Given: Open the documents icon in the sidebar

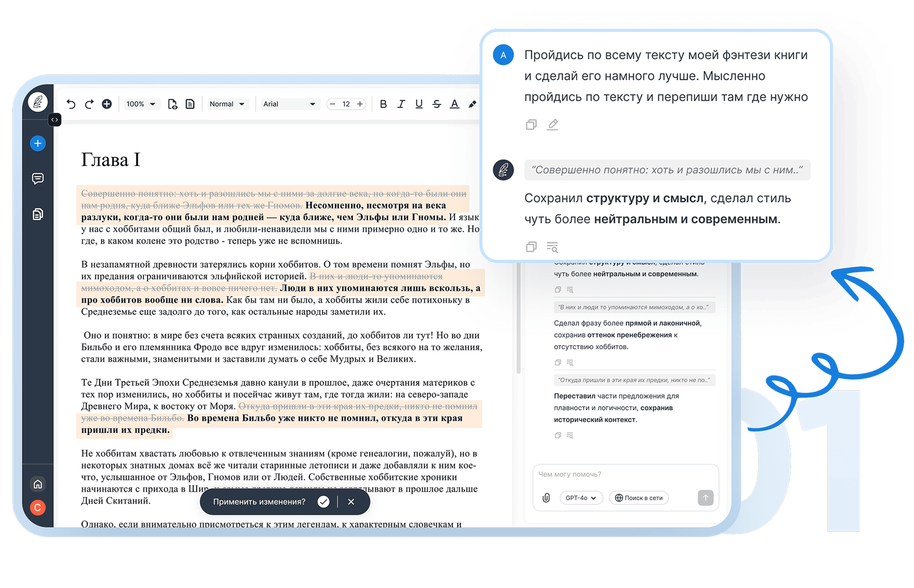Looking at the screenshot, I should (38, 214).
